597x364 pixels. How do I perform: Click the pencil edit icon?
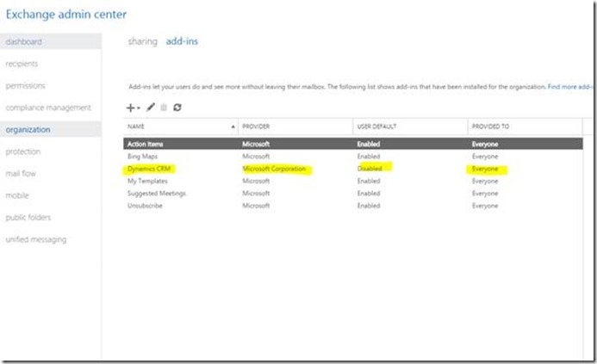pos(150,108)
